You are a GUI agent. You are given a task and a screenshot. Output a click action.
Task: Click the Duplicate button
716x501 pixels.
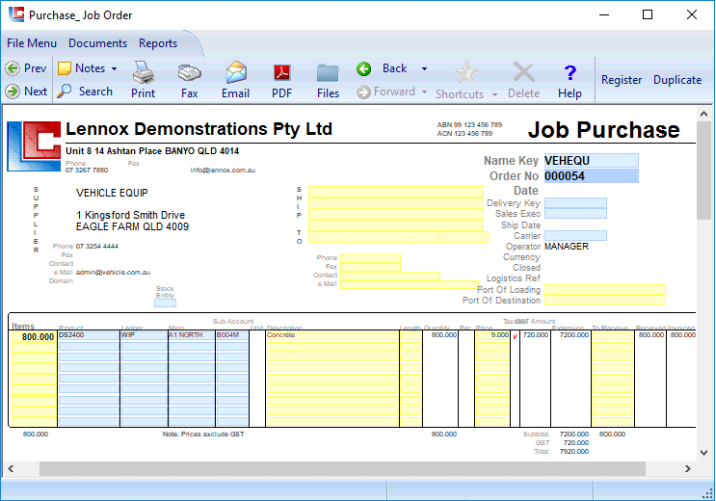point(678,80)
